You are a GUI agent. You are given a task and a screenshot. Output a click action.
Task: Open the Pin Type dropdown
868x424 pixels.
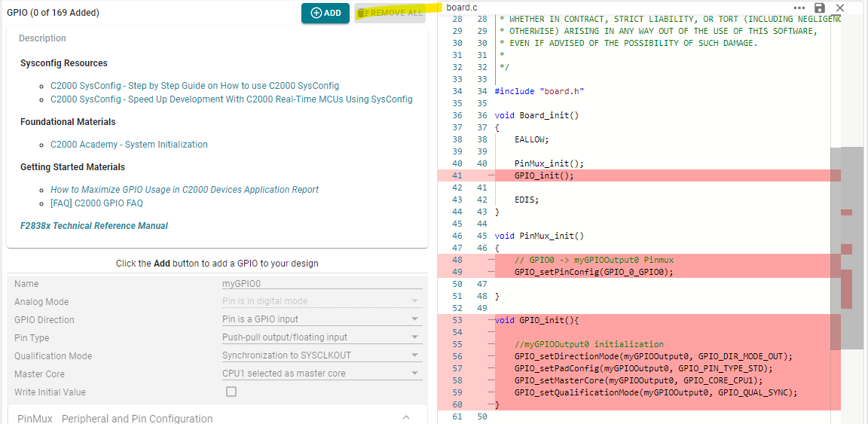pos(322,337)
